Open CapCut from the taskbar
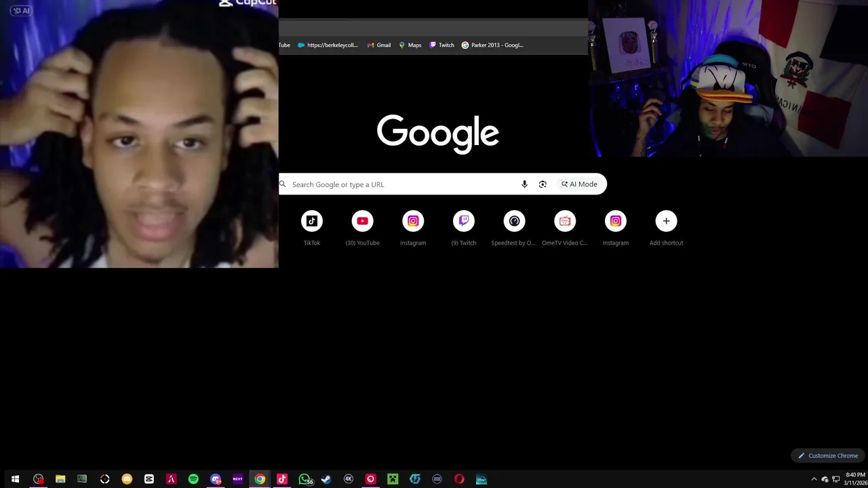 [x=149, y=479]
